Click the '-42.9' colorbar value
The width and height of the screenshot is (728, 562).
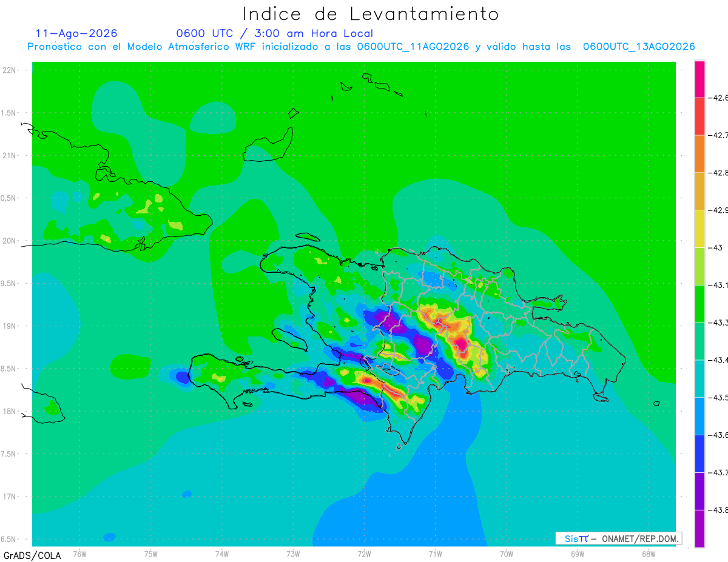[x=718, y=210]
